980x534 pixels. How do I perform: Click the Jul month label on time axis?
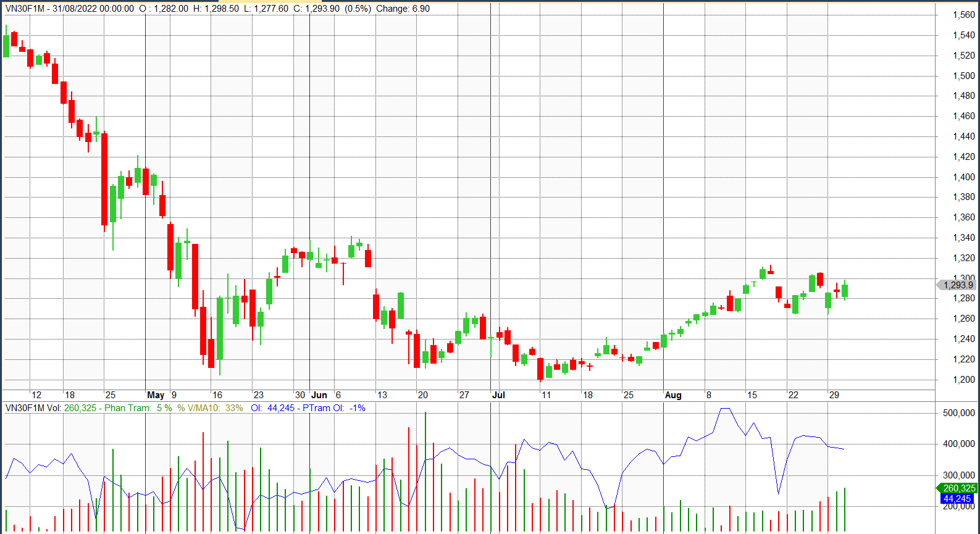pyautogui.click(x=498, y=395)
